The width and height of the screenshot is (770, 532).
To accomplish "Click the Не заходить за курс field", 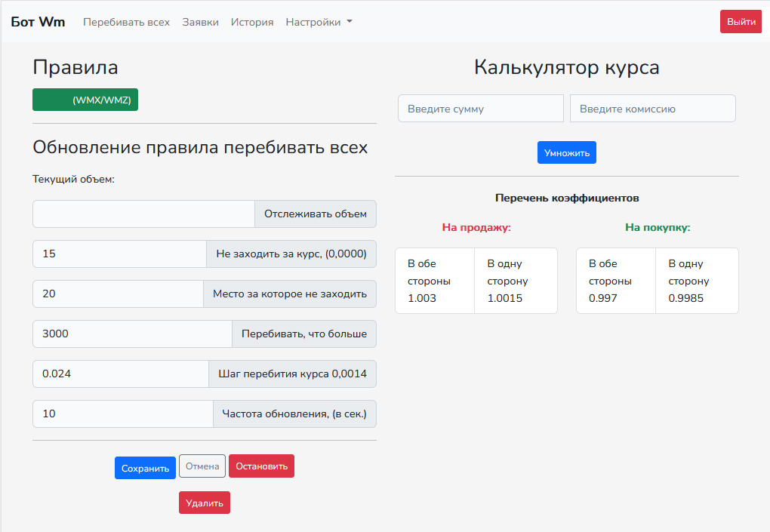I will 120,254.
